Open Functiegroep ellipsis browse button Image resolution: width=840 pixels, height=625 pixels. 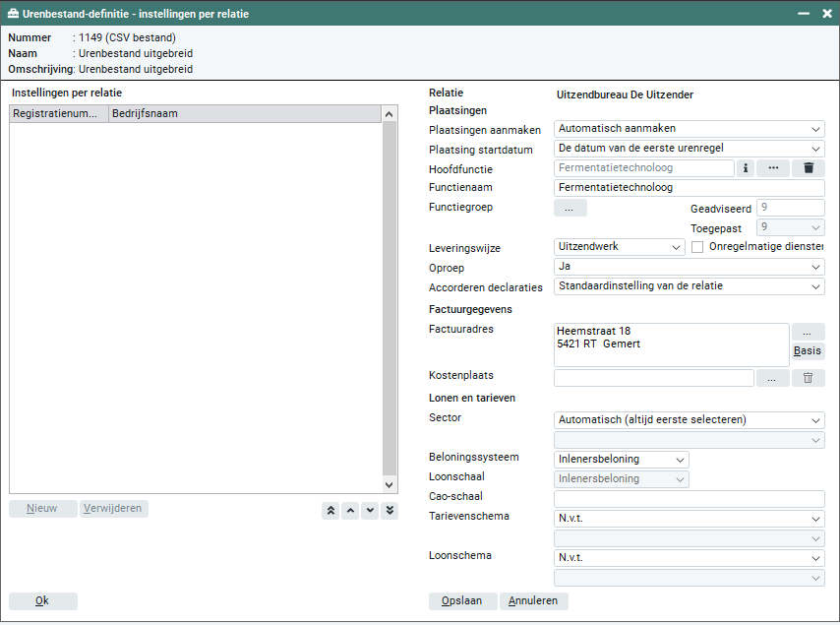[570, 208]
